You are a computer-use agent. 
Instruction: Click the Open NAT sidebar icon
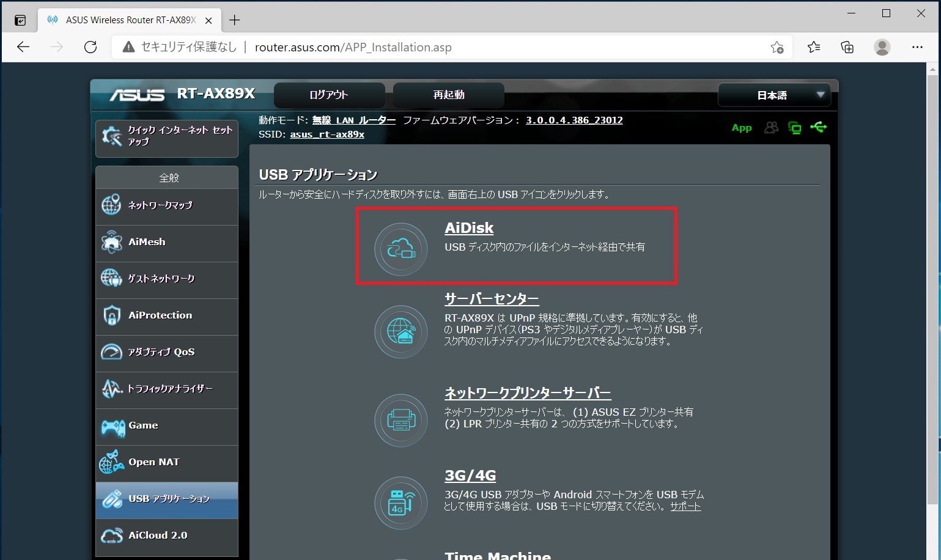(x=111, y=462)
